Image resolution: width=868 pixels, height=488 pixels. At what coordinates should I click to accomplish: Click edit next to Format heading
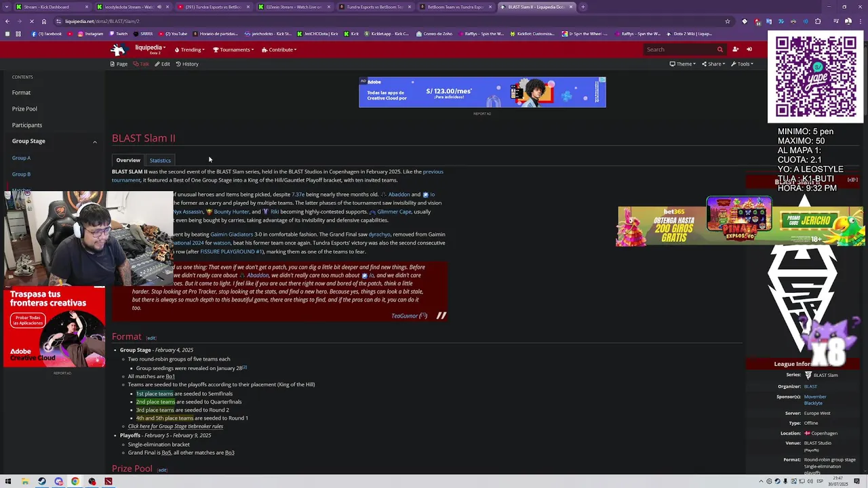(151, 338)
